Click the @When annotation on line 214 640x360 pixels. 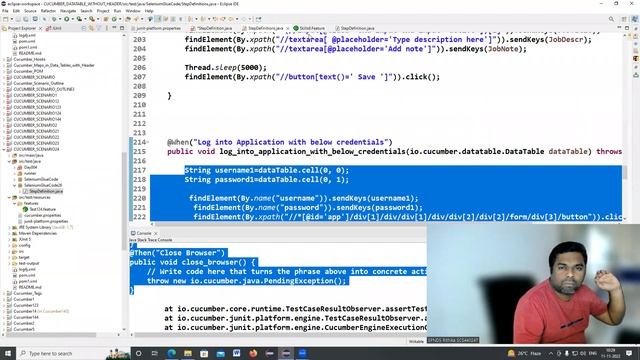click(280, 142)
